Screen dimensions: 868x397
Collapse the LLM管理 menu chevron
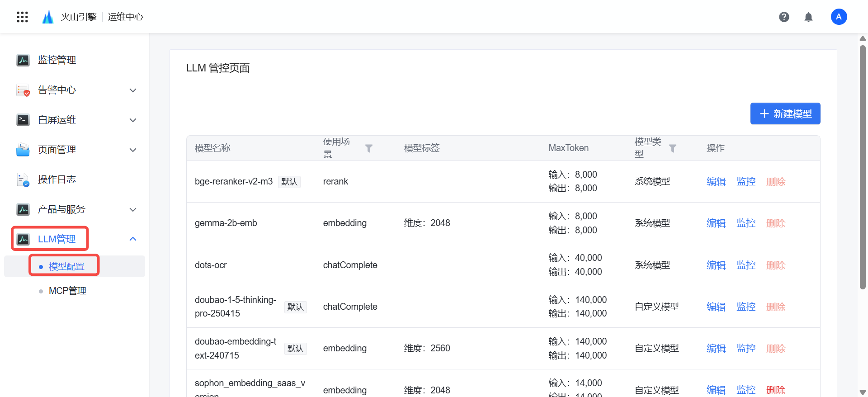[x=133, y=239]
